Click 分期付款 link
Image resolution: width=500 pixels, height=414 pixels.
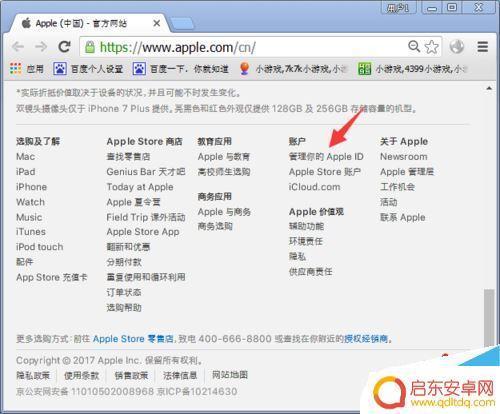tap(124, 262)
